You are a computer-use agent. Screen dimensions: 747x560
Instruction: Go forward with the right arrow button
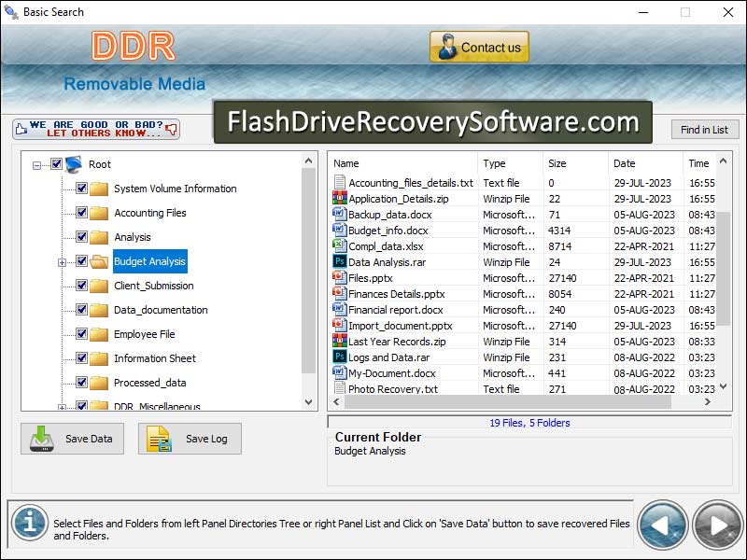717,525
